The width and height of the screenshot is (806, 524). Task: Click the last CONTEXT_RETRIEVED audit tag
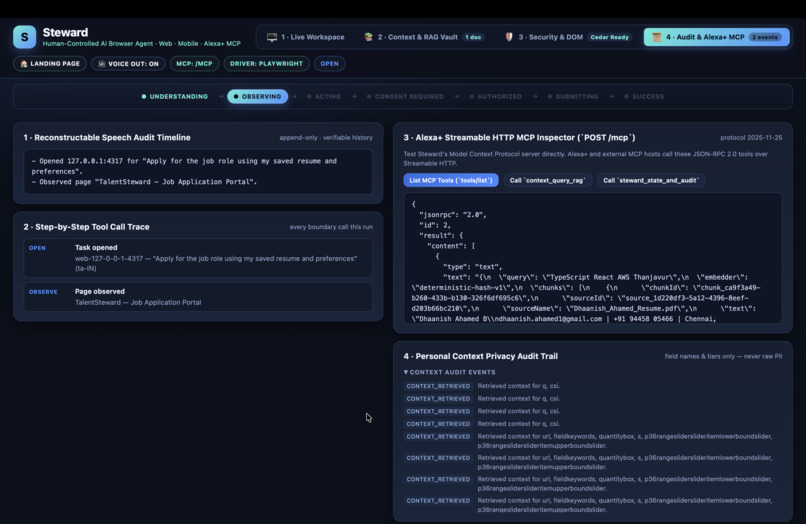point(438,500)
